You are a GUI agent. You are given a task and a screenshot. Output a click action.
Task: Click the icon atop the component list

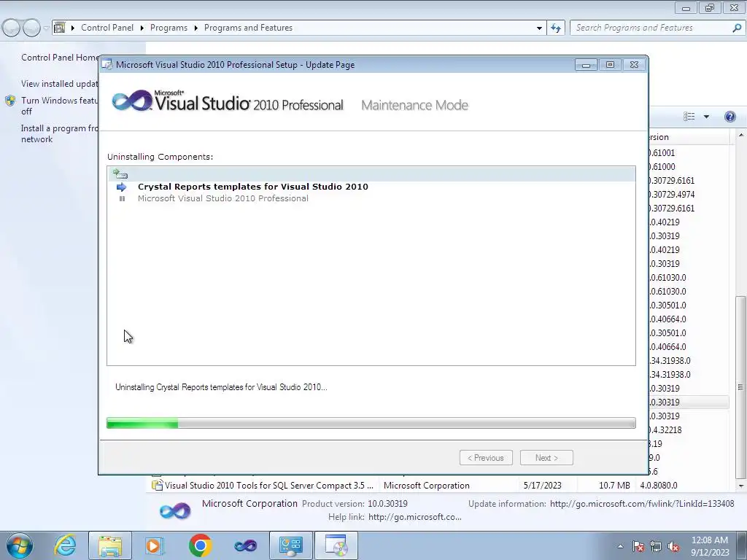[120, 174]
